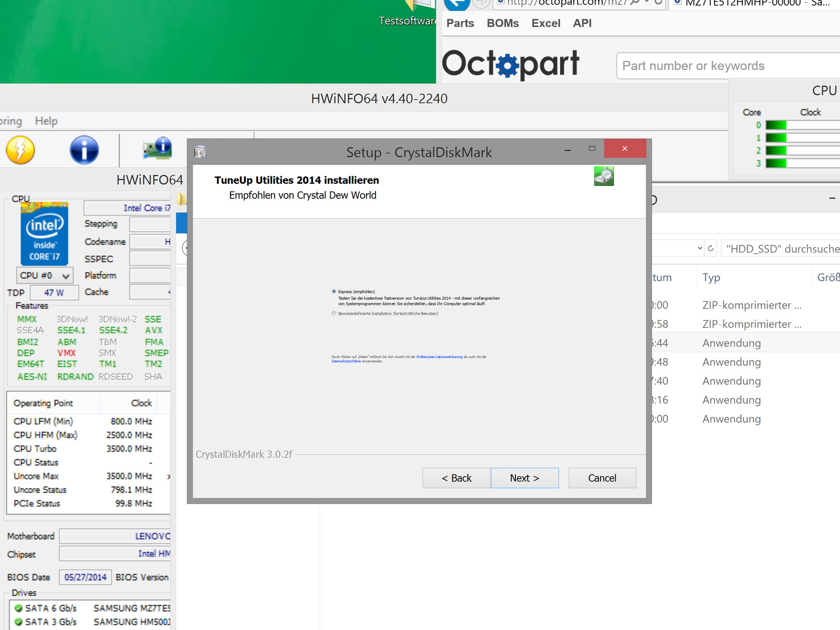The height and width of the screenshot is (630, 840).
Task: Click the refresh icon beside the Explorer search box
Action: point(711,248)
